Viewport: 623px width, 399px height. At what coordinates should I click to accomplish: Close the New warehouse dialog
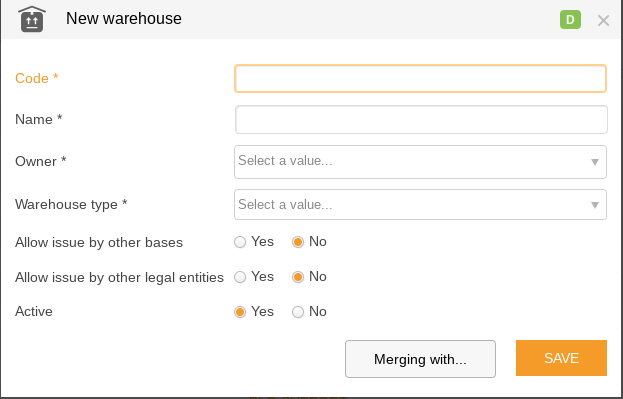point(603,20)
